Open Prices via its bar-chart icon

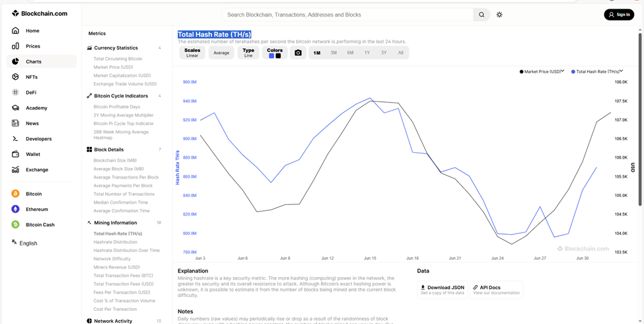[15, 46]
